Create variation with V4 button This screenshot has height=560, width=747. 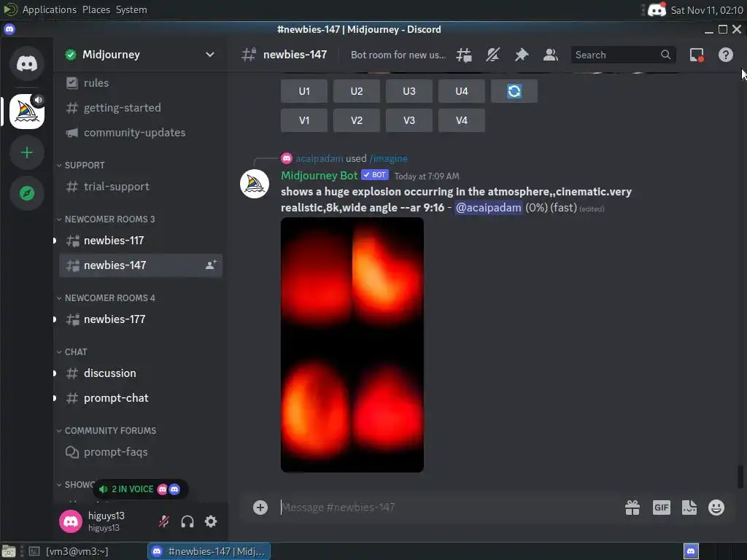(461, 120)
